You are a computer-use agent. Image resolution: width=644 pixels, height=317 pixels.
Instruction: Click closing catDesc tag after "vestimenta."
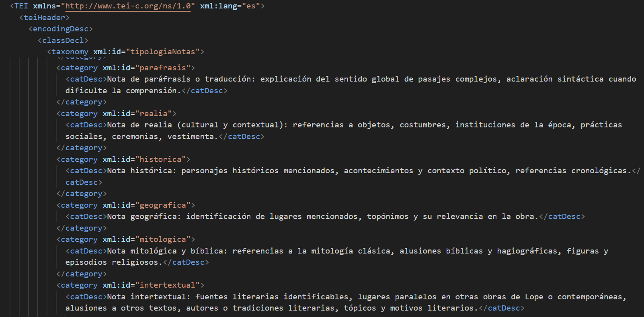pyautogui.click(x=242, y=137)
